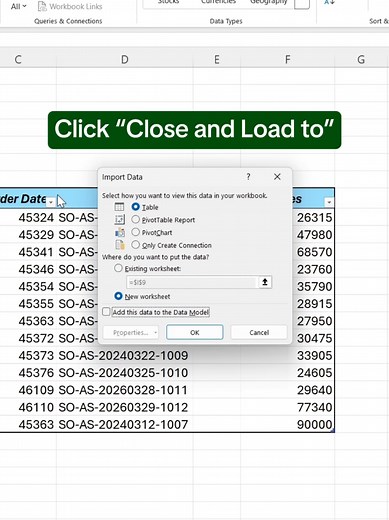Click the PivotTable Report icon
The image size is (389, 520).
[x=119, y=219]
